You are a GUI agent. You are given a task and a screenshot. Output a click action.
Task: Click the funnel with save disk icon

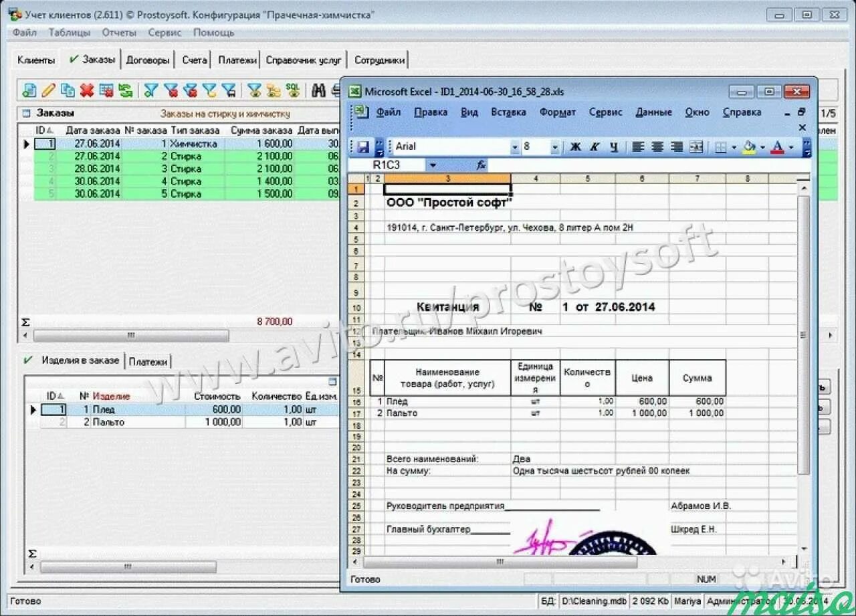click(229, 90)
